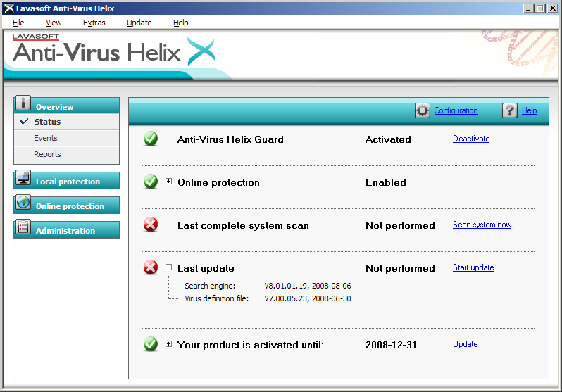Click the 'Enabled' status text
This screenshot has width=562, height=392.
(x=386, y=182)
